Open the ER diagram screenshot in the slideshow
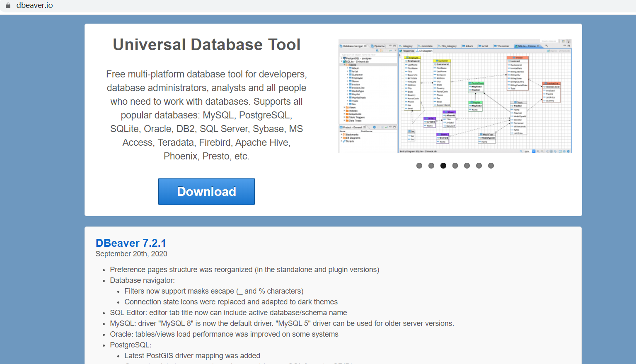Image resolution: width=636 pixels, height=364 pixels. pos(455,96)
